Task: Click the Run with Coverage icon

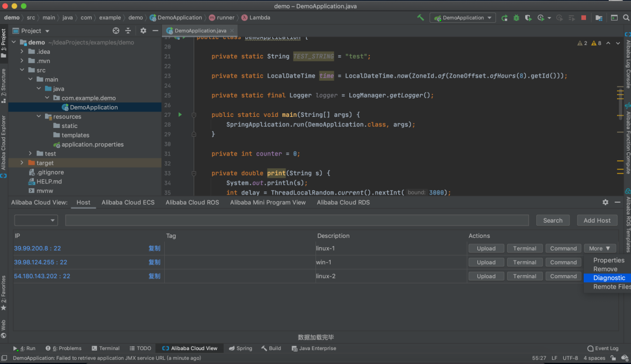Action: pyautogui.click(x=528, y=18)
